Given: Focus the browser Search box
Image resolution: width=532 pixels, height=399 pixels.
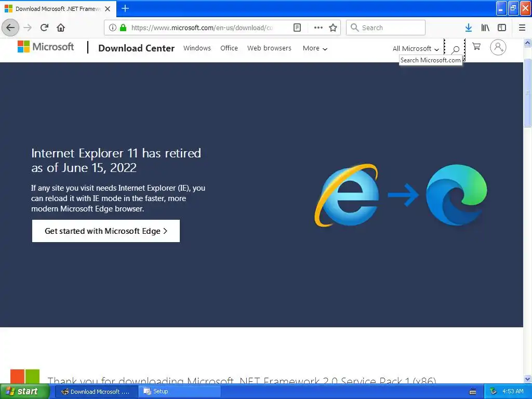Looking at the screenshot, I should [386, 28].
